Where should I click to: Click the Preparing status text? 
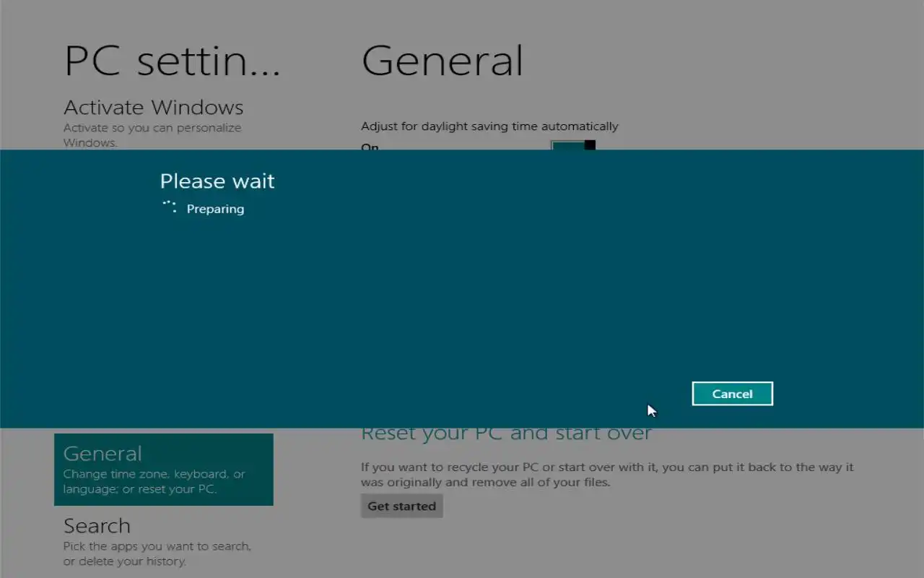pos(215,209)
